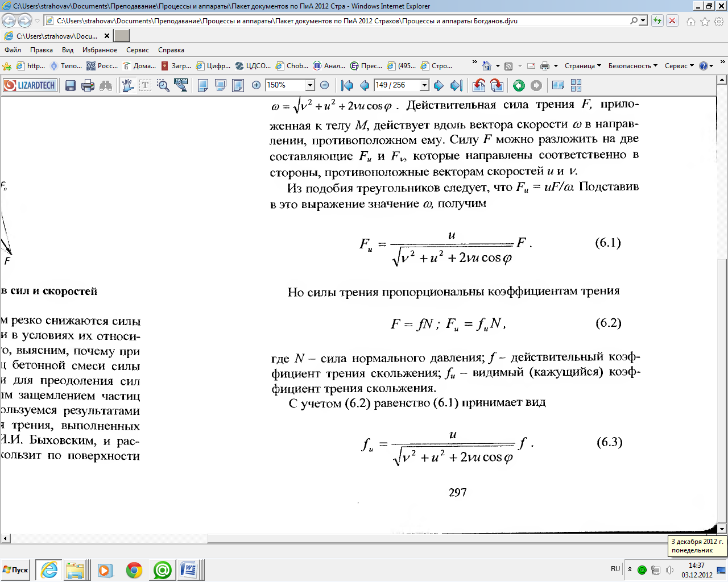Screen dimensions: 728x582
Task: Open the Росс... favorites link
Action: (x=102, y=66)
